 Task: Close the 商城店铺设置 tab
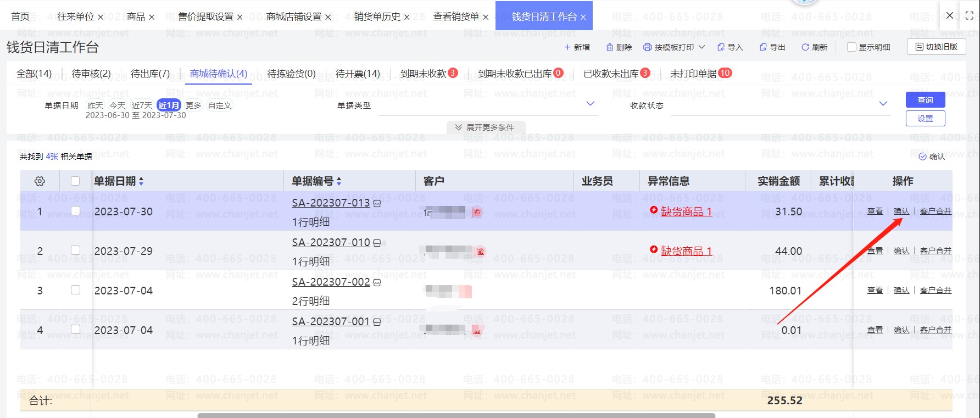click(x=328, y=18)
